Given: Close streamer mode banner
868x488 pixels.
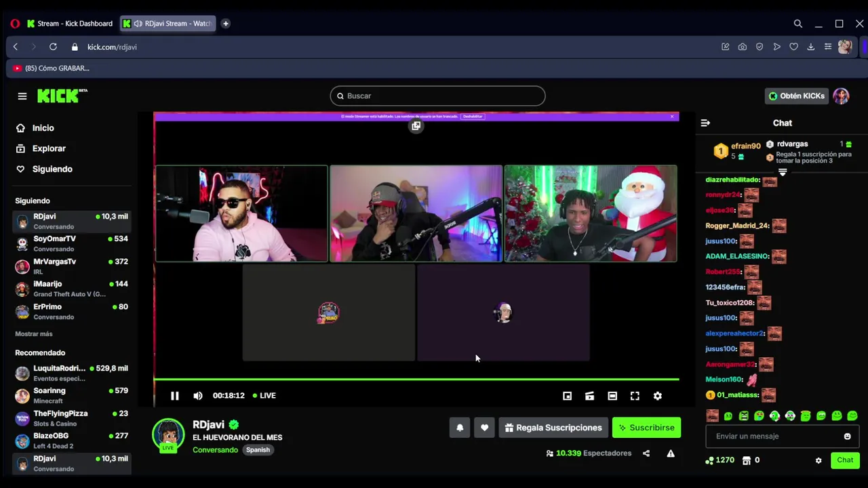Looking at the screenshot, I should pyautogui.click(x=672, y=117).
